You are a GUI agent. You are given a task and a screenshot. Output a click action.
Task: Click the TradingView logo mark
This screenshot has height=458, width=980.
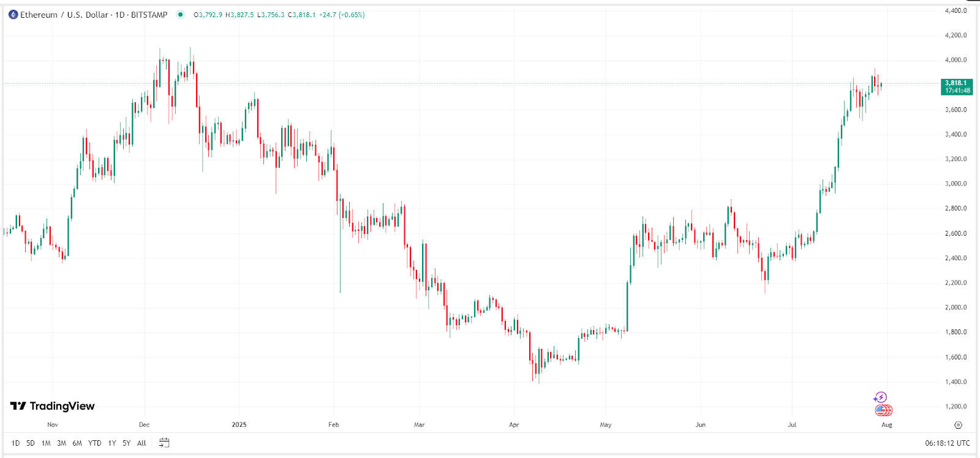tap(18, 406)
